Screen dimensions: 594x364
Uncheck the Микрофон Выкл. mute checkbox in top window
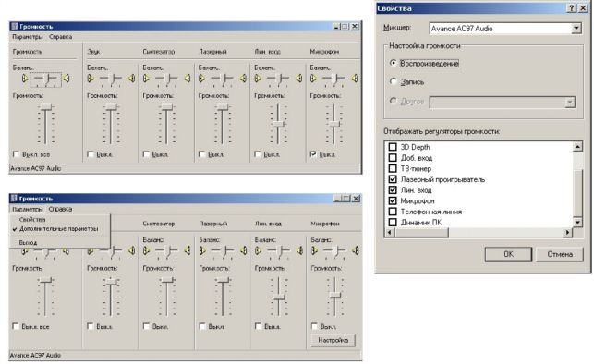(313, 154)
